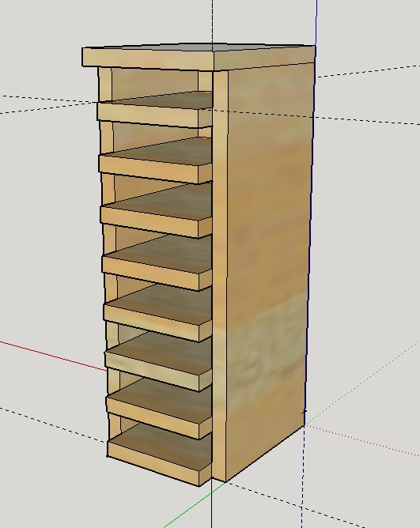
Task: Select the front face of the top panel
Action: [x=148, y=59]
